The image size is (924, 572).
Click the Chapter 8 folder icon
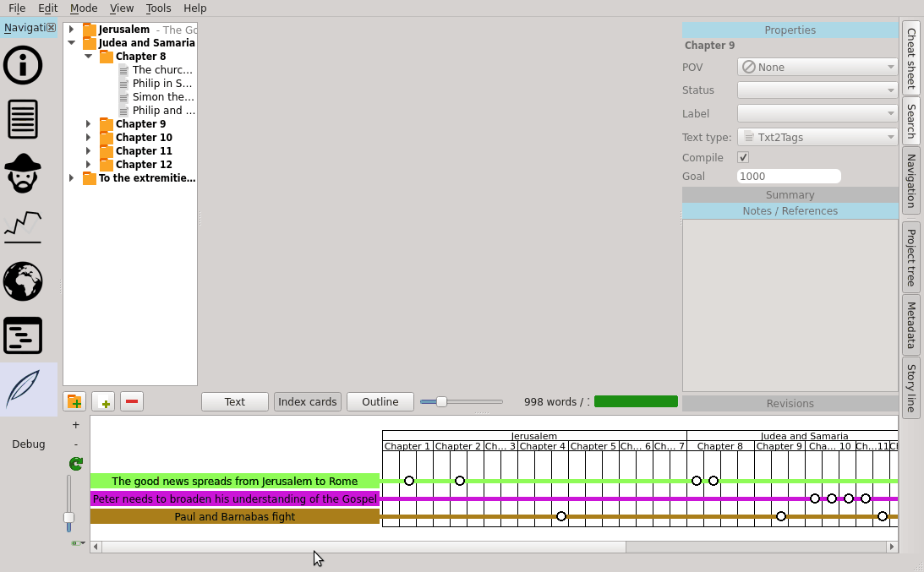click(x=106, y=57)
